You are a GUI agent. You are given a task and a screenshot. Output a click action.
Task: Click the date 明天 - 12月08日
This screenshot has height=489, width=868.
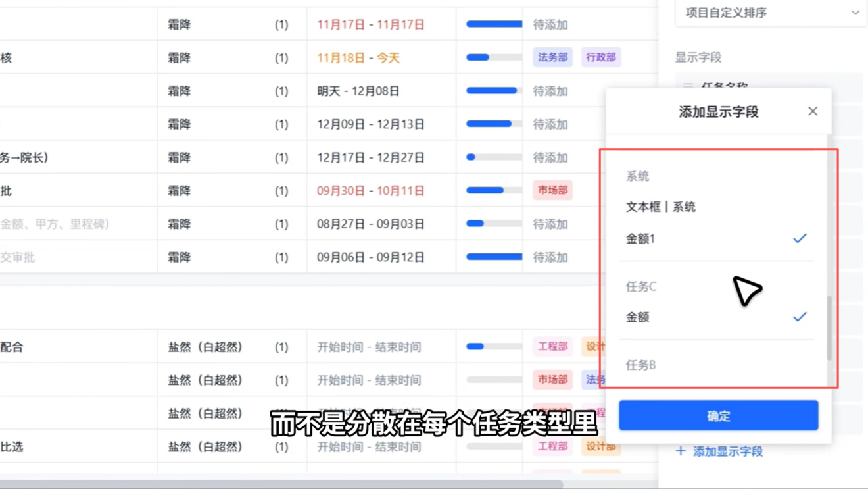[358, 91]
